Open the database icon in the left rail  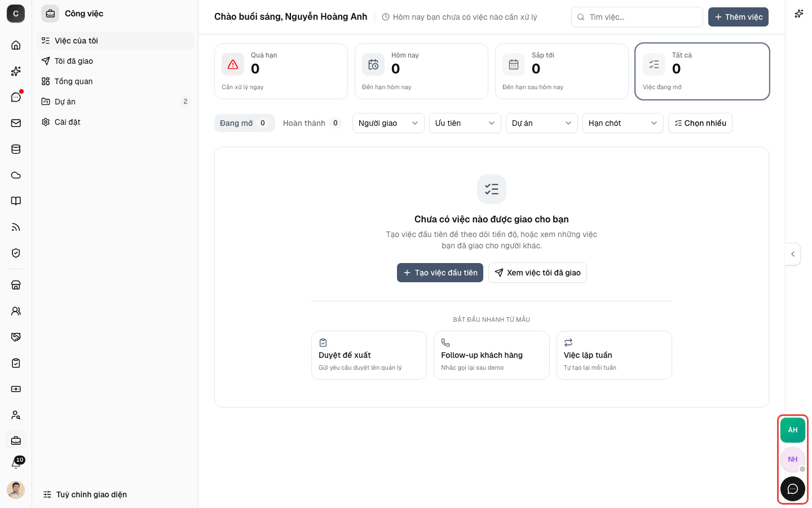click(x=16, y=149)
